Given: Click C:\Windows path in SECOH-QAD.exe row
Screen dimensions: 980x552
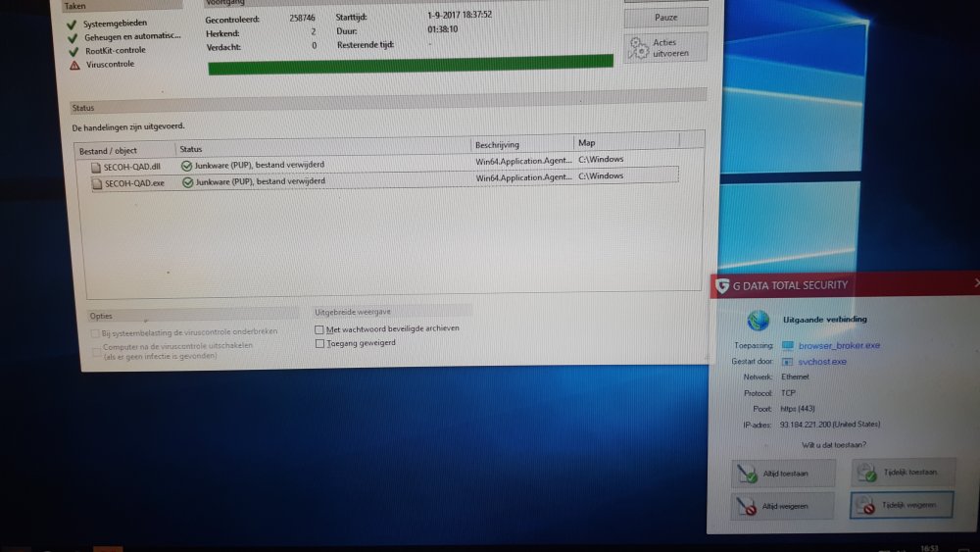Looking at the screenshot, I should pos(601,176).
